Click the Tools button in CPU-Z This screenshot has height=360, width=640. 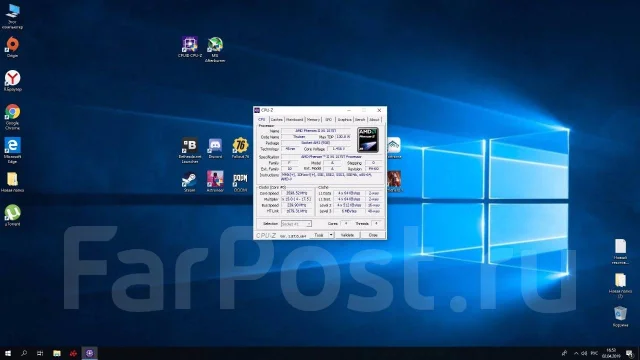319,235
